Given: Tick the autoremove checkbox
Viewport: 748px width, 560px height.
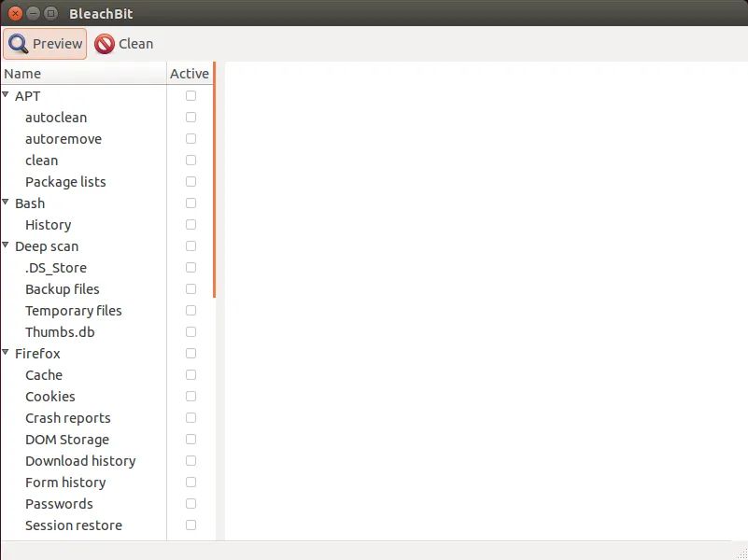Looking at the screenshot, I should pos(191,139).
